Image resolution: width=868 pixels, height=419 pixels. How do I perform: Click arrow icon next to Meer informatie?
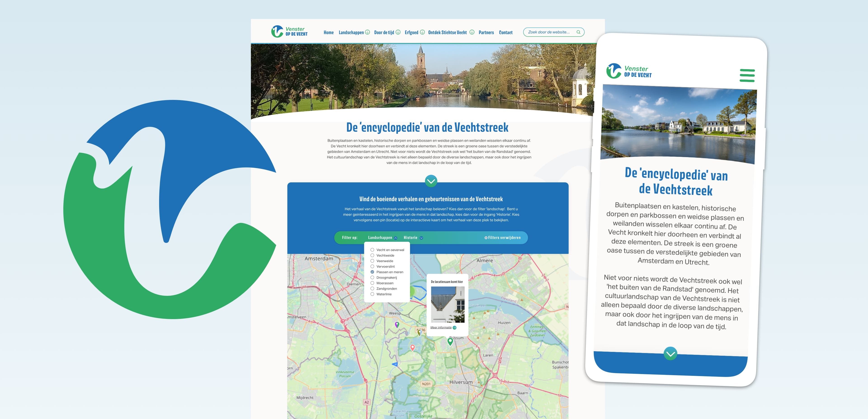point(455,328)
